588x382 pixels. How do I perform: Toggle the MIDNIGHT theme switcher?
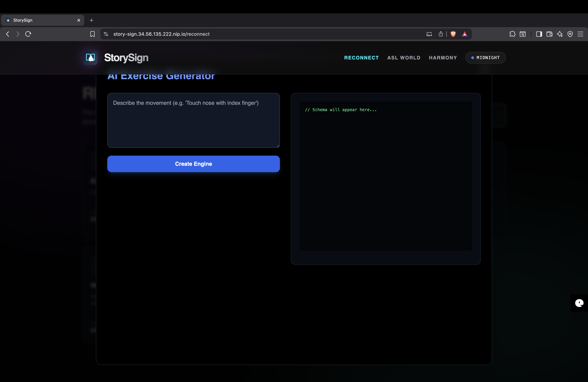[x=485, y=58]
